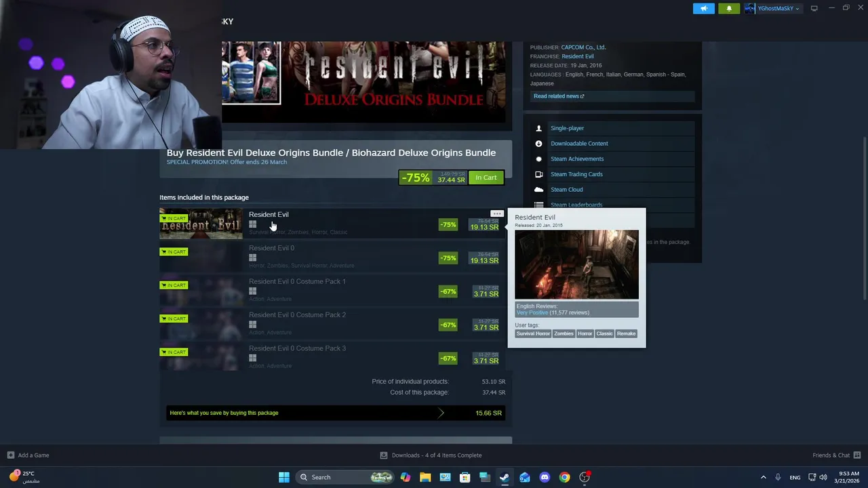Open the Copilot taskbar icon
868x488 pixels.
406,477
